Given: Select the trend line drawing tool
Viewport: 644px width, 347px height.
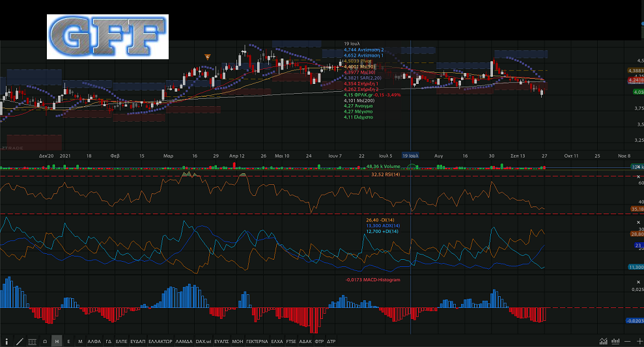Looking at the screenshot, I should 19,341.
